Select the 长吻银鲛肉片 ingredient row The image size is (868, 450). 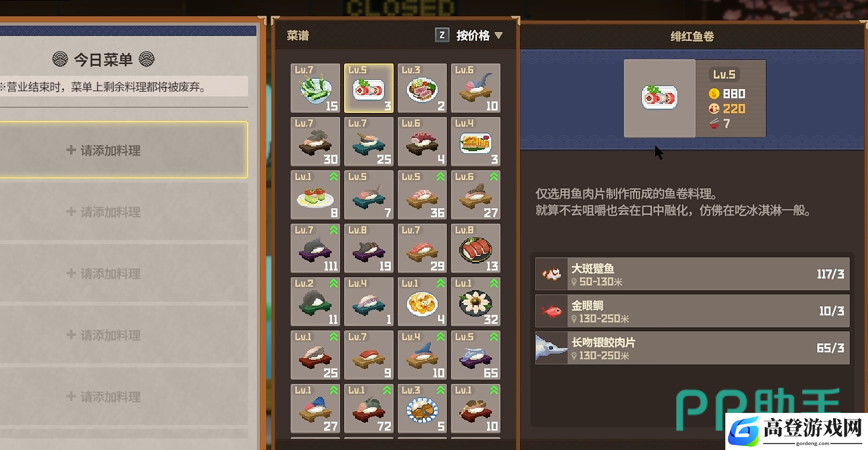pyautogui.click(x=692, y=348)
